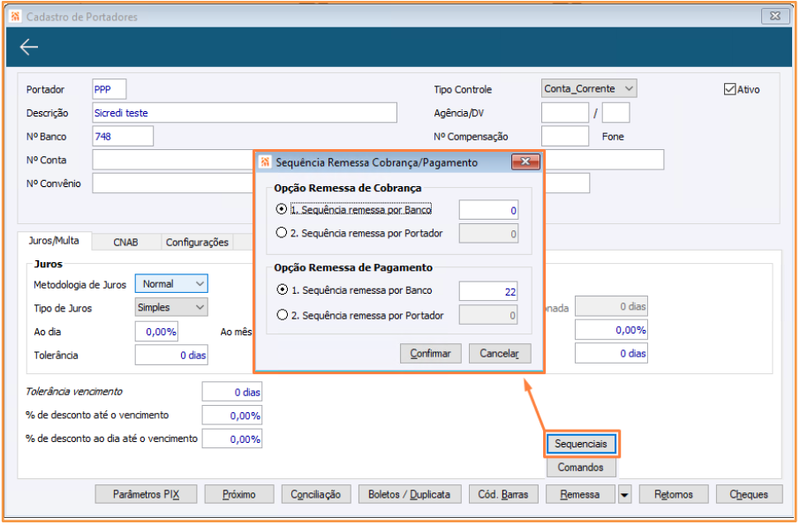Click the Retornos button
Image resolution: width=800 pixels, height=525 pixels.
[x=673, y=494]
